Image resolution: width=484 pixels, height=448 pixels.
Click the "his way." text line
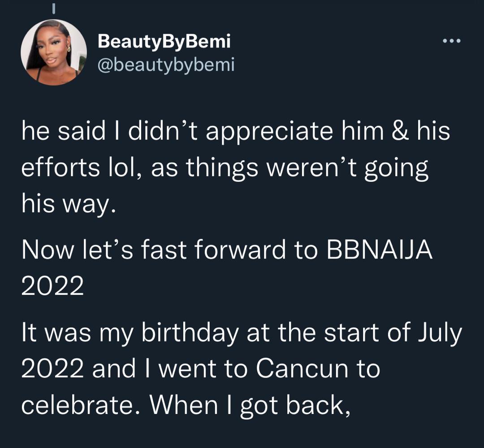[x=69, y=206]
